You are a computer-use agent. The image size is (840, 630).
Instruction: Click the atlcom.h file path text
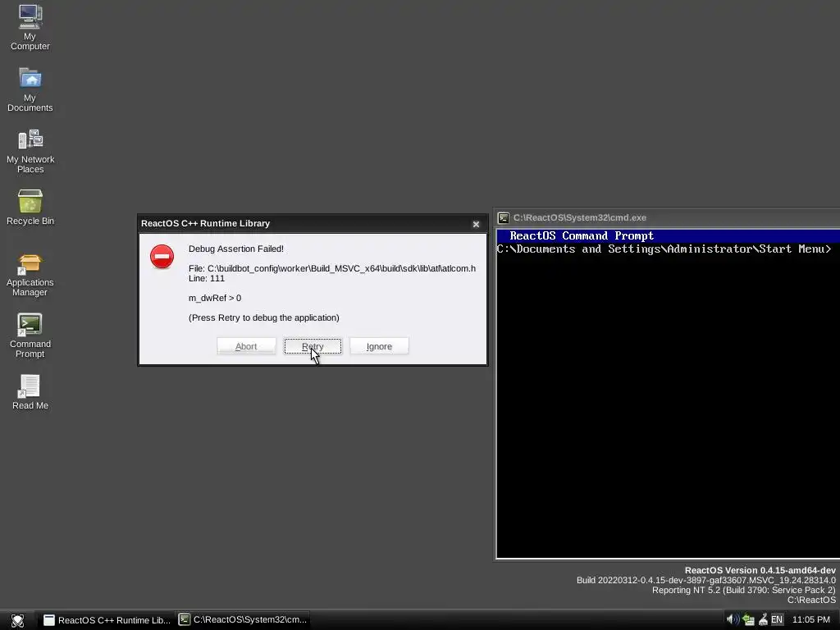click(x=332, y=268)
